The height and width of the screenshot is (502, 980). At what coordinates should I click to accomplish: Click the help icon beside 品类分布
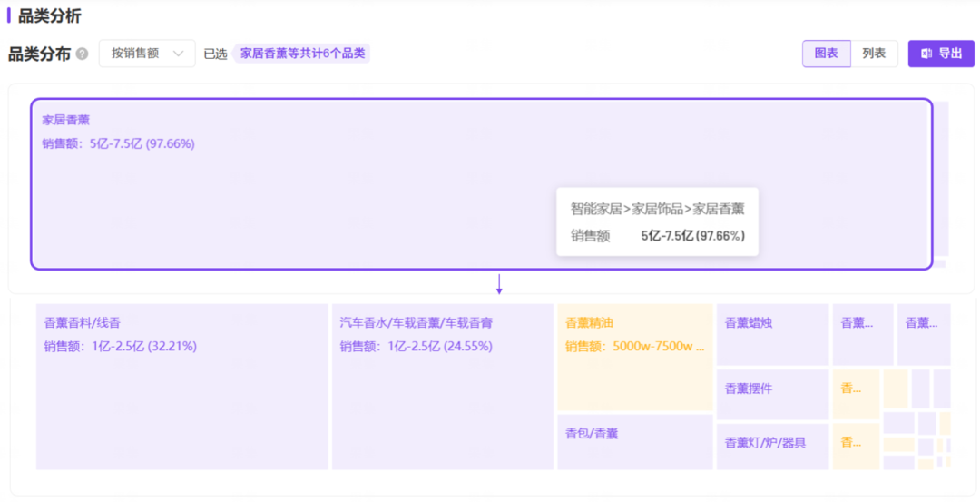click(x=82, y=54)
